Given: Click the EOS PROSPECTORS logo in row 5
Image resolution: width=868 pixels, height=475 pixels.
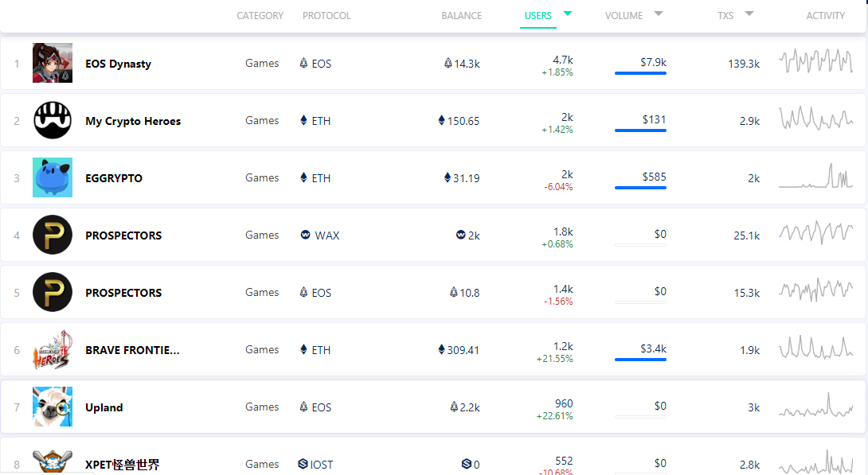Looking at the screenshot, I should tap(53, 292).
